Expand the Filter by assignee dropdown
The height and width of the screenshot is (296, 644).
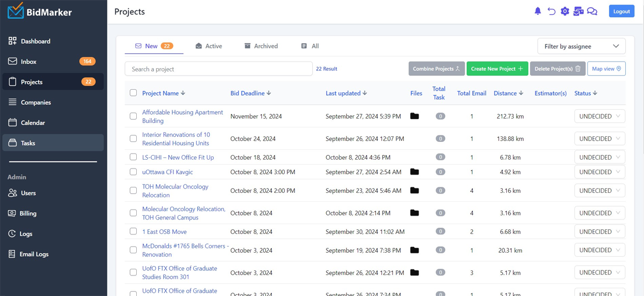(x=581, y=46)
